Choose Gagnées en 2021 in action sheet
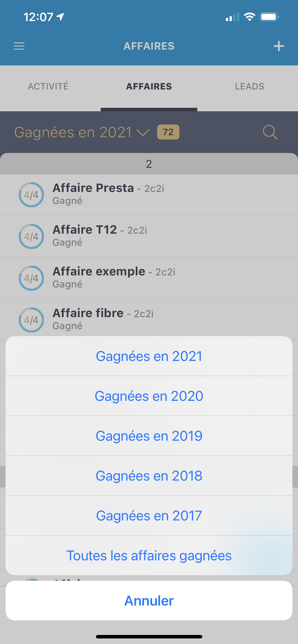The width and height of the screenshot is (298, 644). coord(149,356)
